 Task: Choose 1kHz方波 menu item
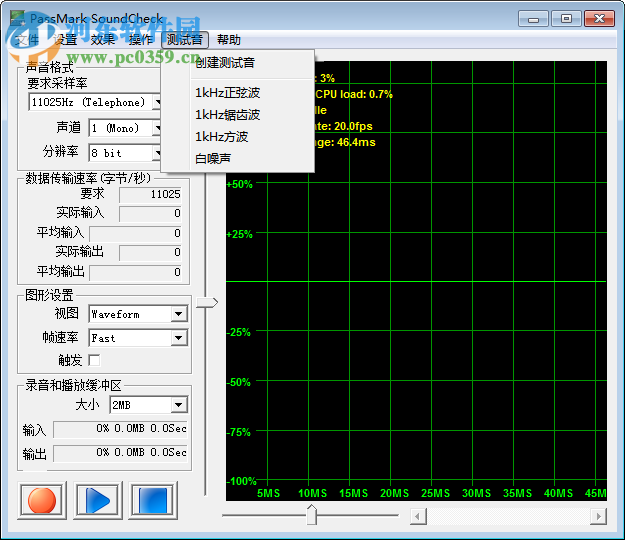(x=221, y=136)
